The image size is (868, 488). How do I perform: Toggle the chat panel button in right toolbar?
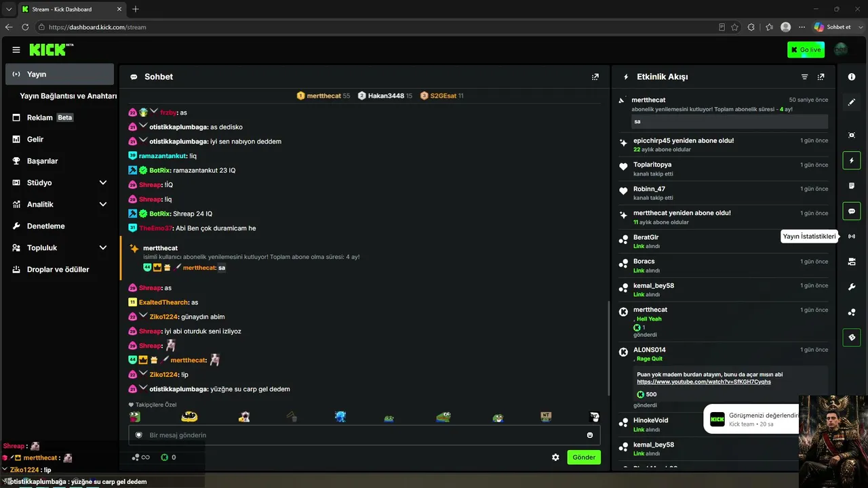point(852,211)
